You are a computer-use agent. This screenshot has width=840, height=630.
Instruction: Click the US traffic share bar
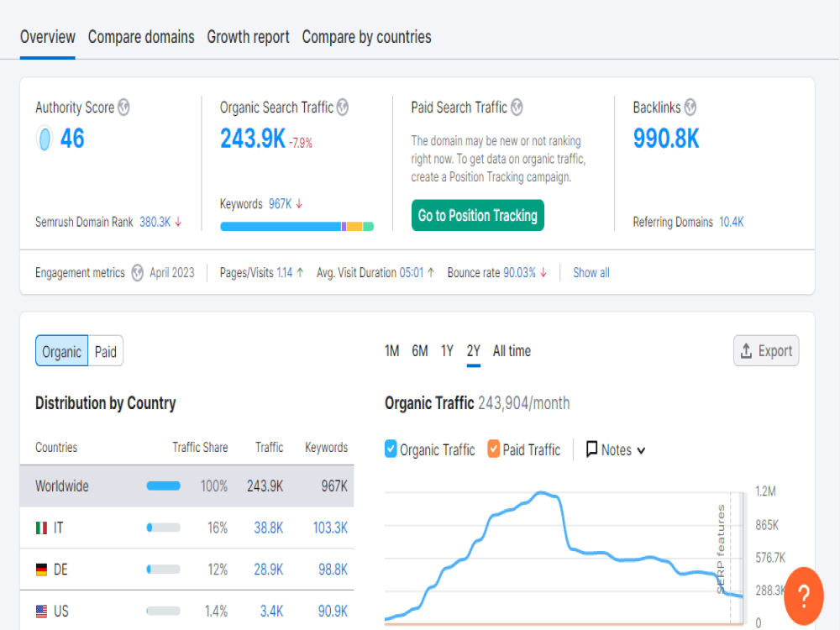[x=164, y=611]
